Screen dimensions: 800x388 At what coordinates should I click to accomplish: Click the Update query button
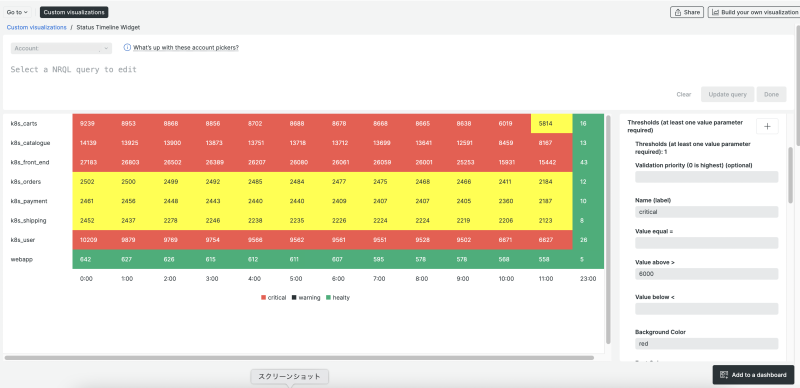728,94
